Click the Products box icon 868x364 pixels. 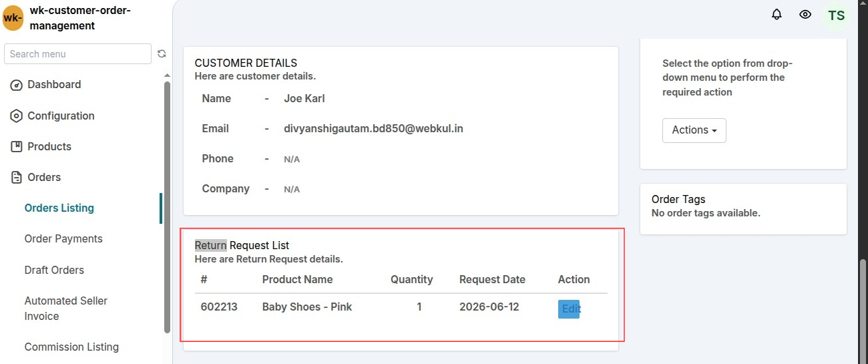[17, 146]
